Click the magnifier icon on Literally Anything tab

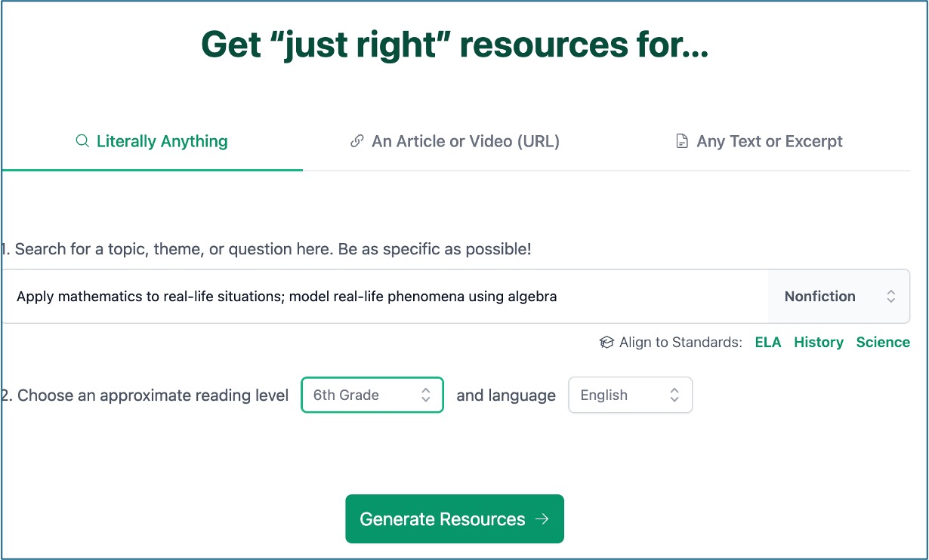[82, 142]
